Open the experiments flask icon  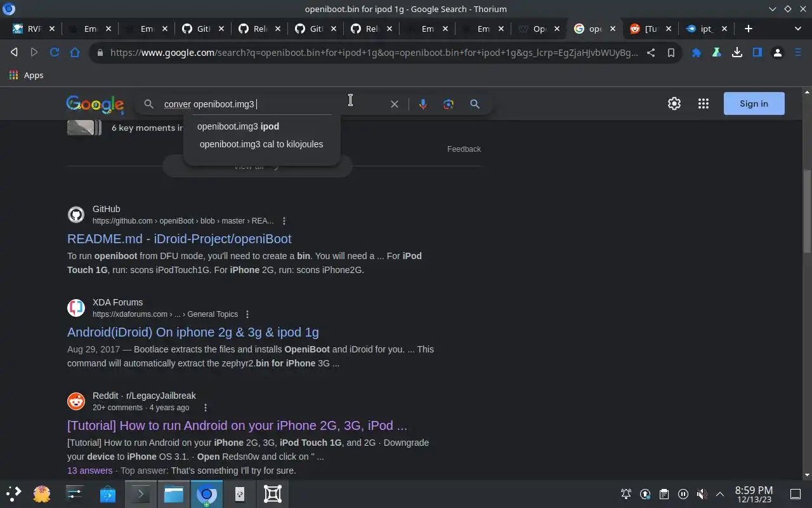pyautogui.click(x=717, y=53)
